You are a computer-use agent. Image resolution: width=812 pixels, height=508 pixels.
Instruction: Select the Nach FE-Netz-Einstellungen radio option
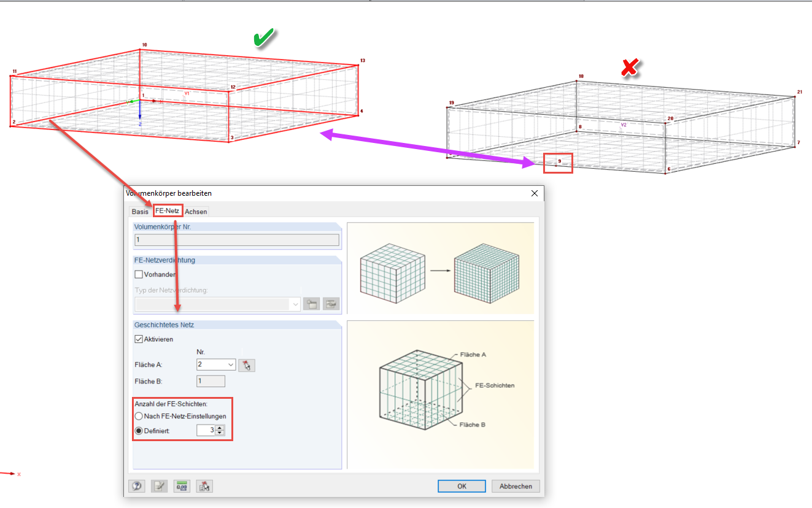pos(139,417)
